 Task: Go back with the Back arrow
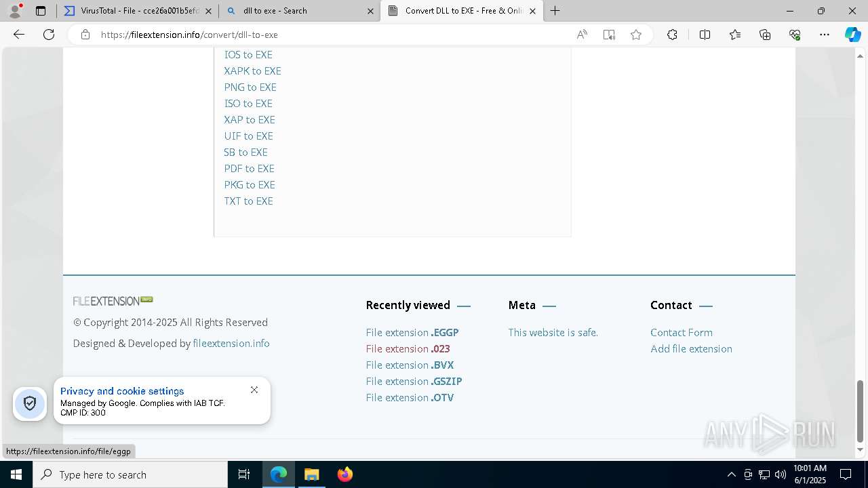(x=19, y=35)
